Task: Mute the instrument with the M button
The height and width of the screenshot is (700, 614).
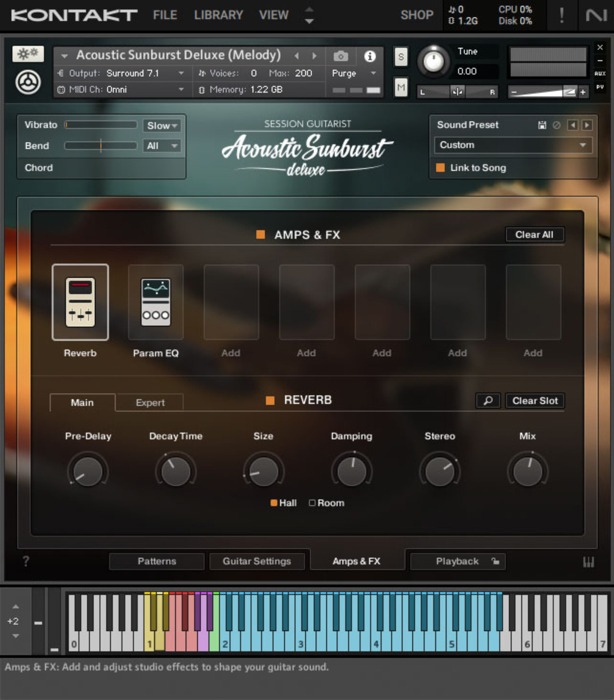Action: [401, 88]
